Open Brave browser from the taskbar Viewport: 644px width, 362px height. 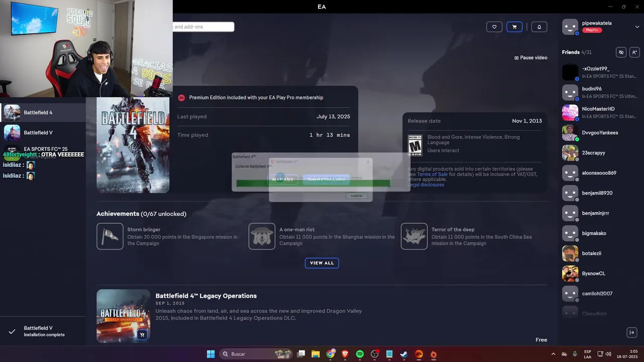(345, 354)
